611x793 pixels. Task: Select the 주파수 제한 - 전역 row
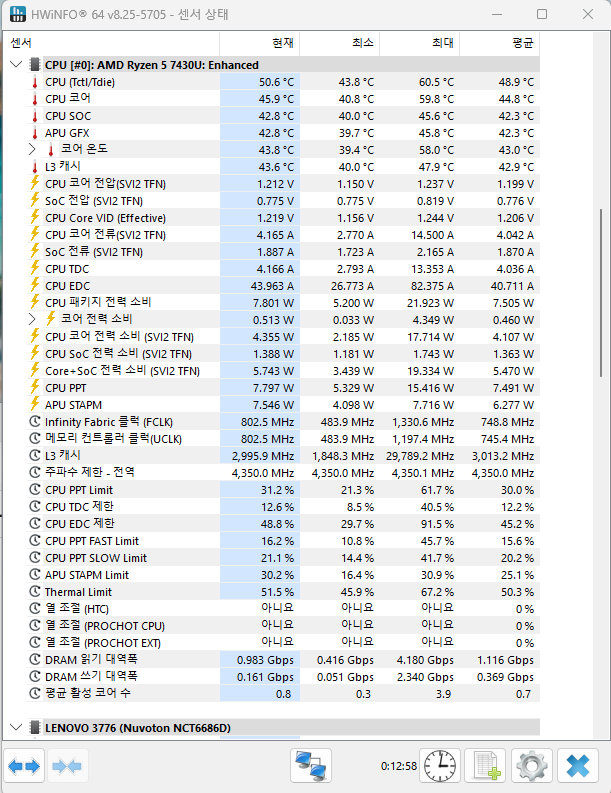(x=283, y=473)
